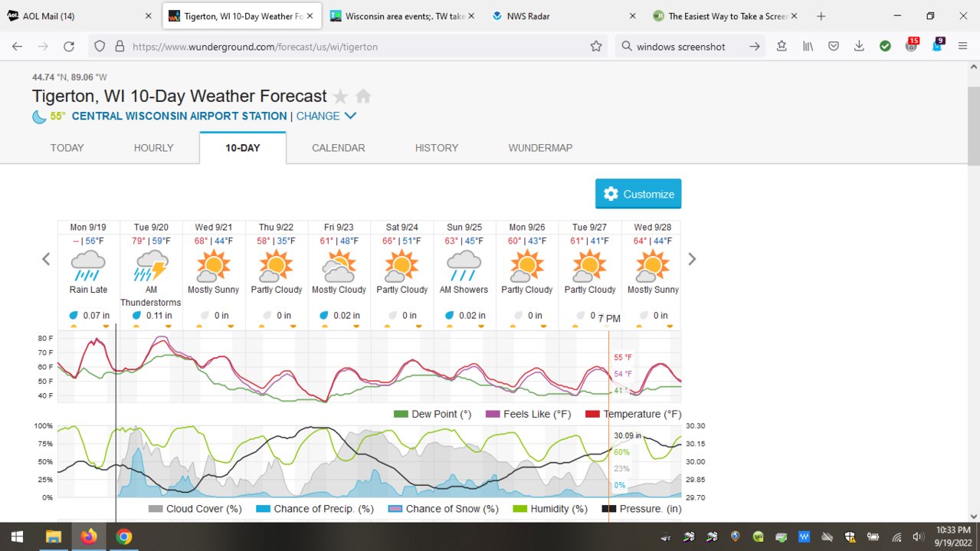Viewport: 980px width, 551px height.
Task: Click Tue 9/20 thunderstorm weather icon
Action: coord(151,266)
